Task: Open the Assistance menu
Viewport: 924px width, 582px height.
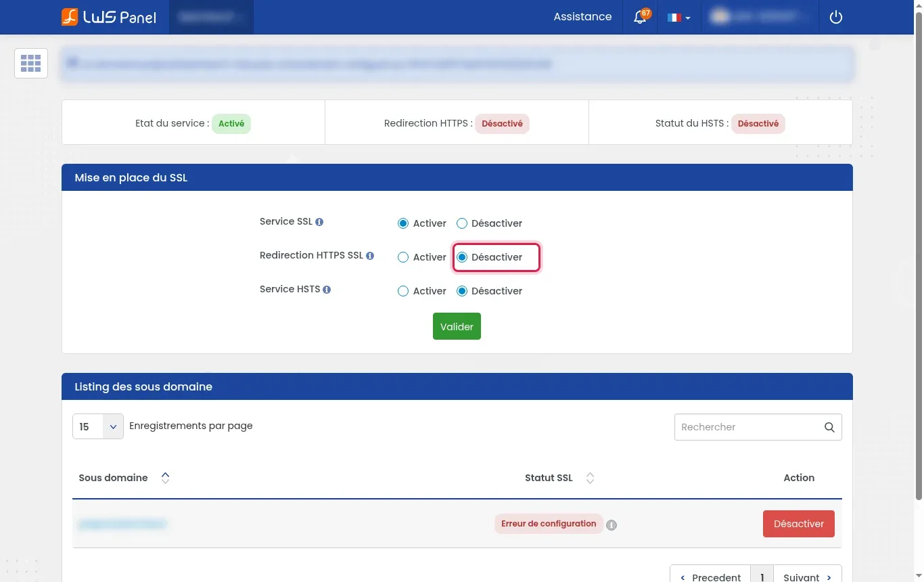Action: point(582,17)
